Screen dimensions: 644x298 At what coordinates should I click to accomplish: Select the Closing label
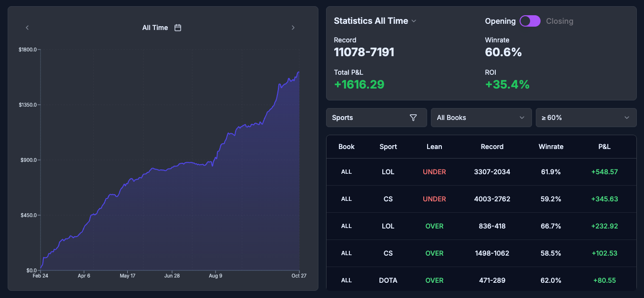560,21
